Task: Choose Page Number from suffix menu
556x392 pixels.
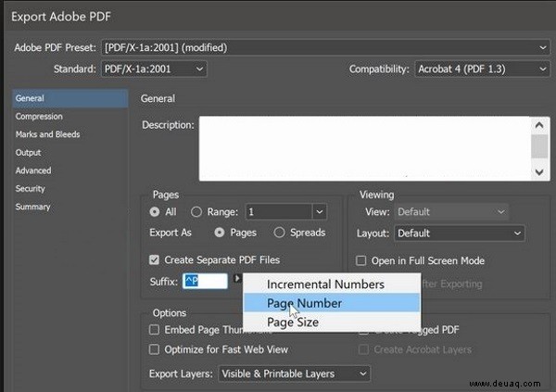Action: coord(332,303)
